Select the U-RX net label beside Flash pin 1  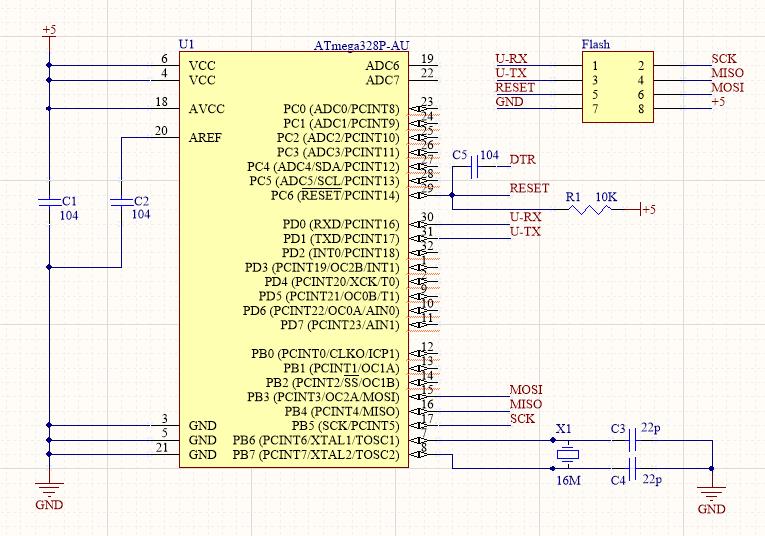[511, 59]
